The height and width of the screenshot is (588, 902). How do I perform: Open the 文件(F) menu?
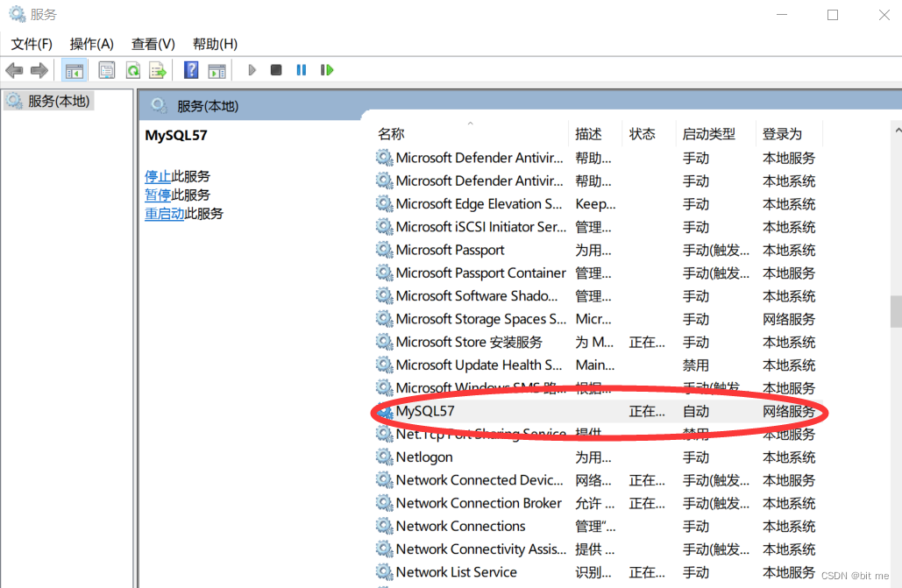click(32, 44)
